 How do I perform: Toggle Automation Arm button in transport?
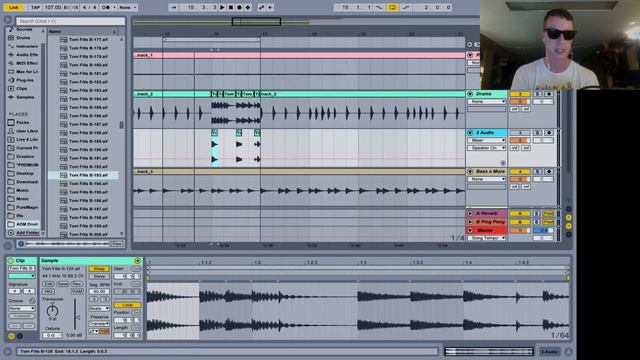click(x=262, y=7)
